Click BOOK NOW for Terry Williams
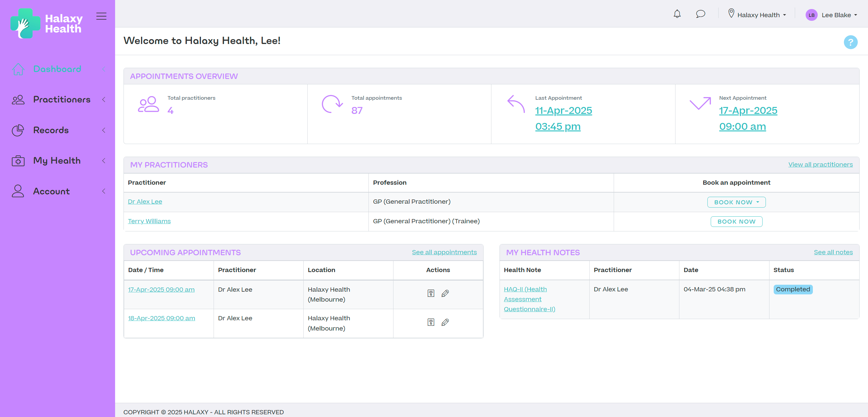 736,221
